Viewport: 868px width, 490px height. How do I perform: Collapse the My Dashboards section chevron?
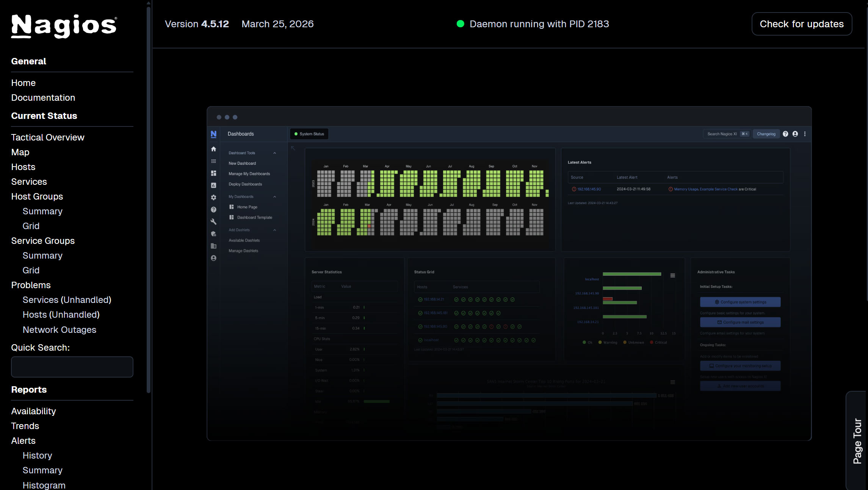274,197
